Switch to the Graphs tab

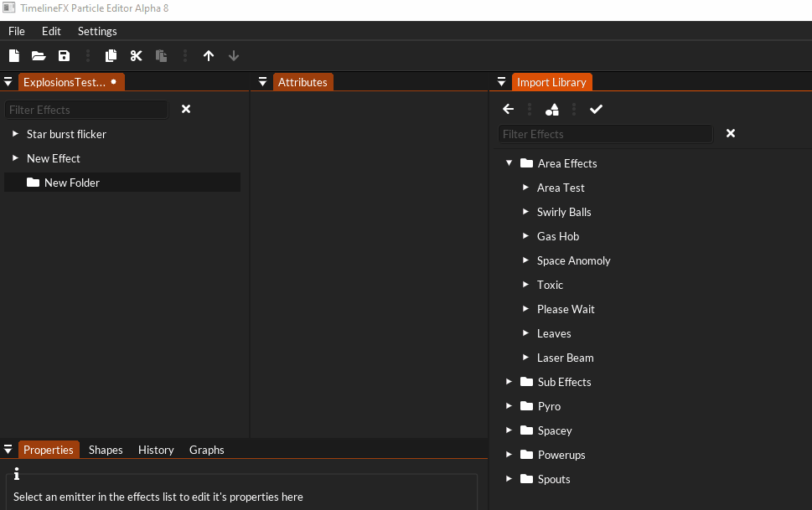click(x=206, y=450)
